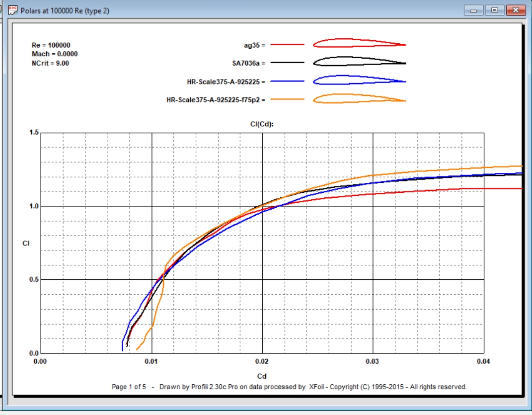Click the Re = 100000 parameter text
Viewport: 532px width, 415px height.
pos(51,45)
